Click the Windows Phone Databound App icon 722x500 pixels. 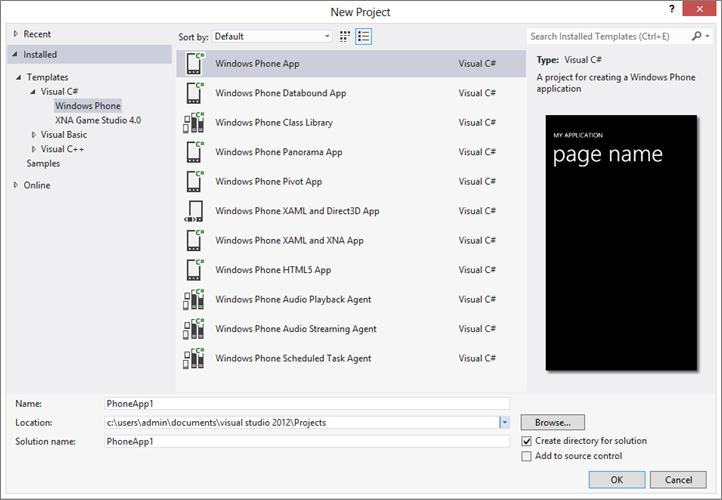point(194,93)
